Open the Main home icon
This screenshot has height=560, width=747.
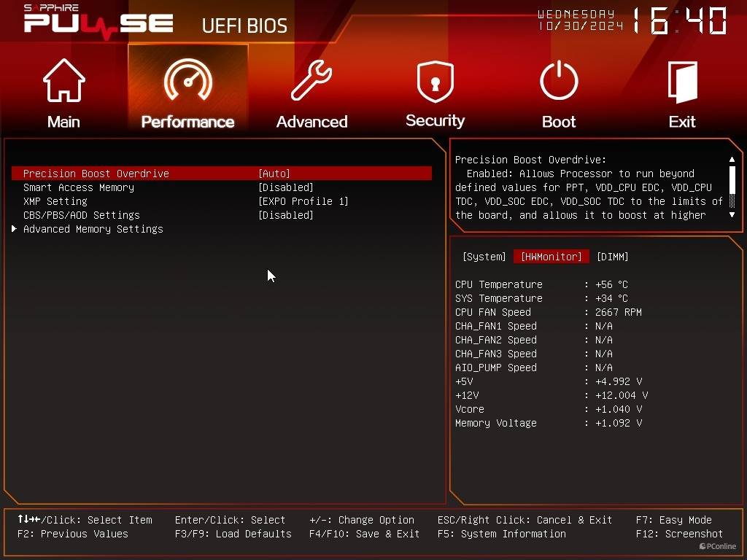click(63, 82)
